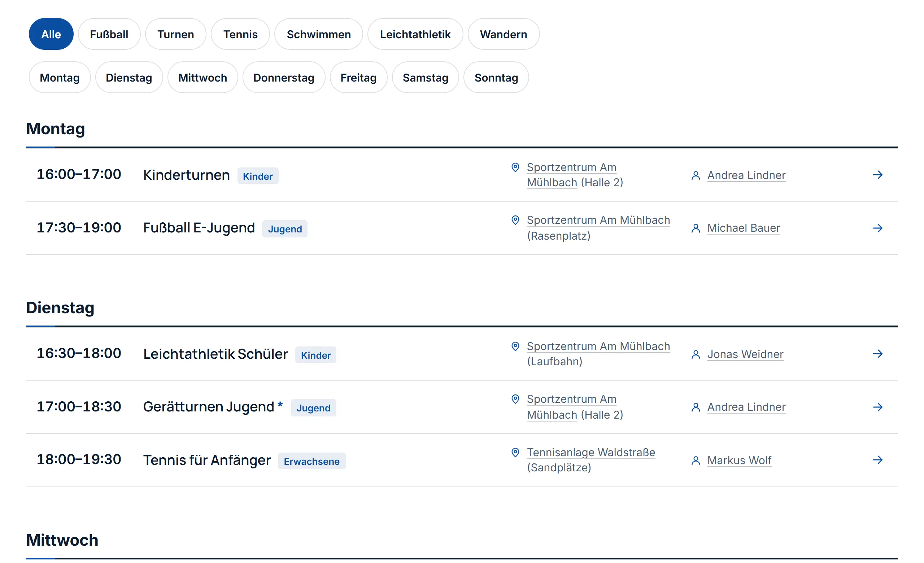Click the Erwachsene tag beside Tennis für Anfänger

coord(311,461)
